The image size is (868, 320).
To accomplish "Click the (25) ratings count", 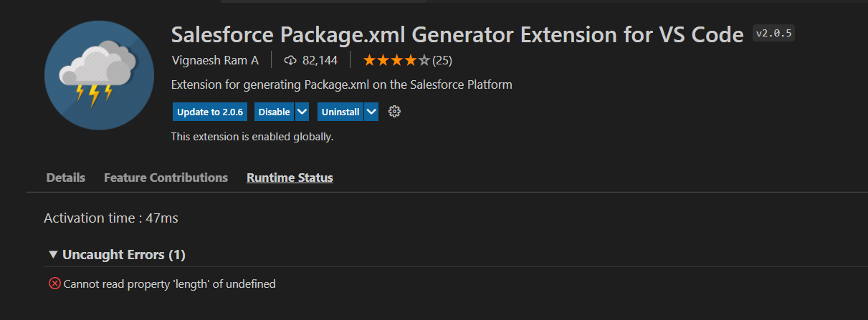I will click(442, 60).
